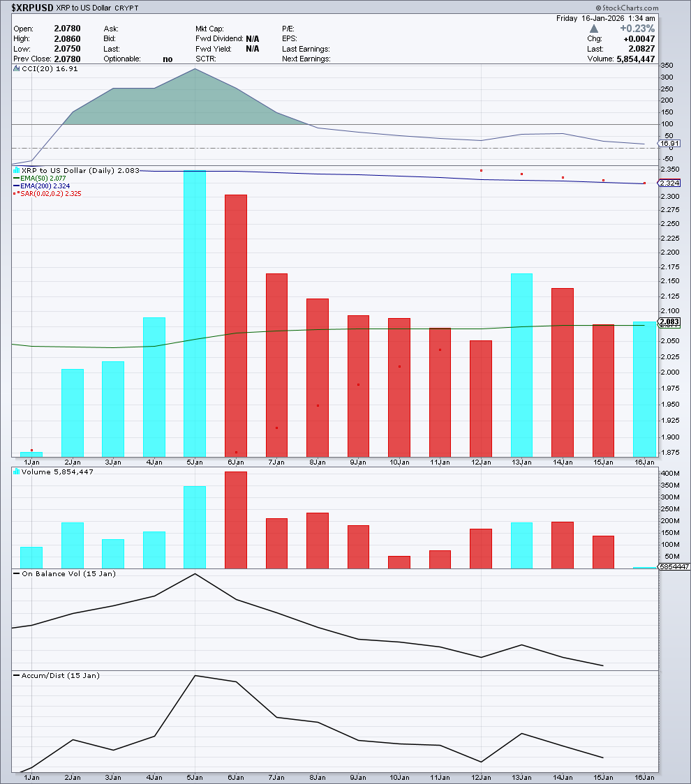Viewport: 691px width, 784px height.
Task: Click the Next Earnings label
Action: 306,59
